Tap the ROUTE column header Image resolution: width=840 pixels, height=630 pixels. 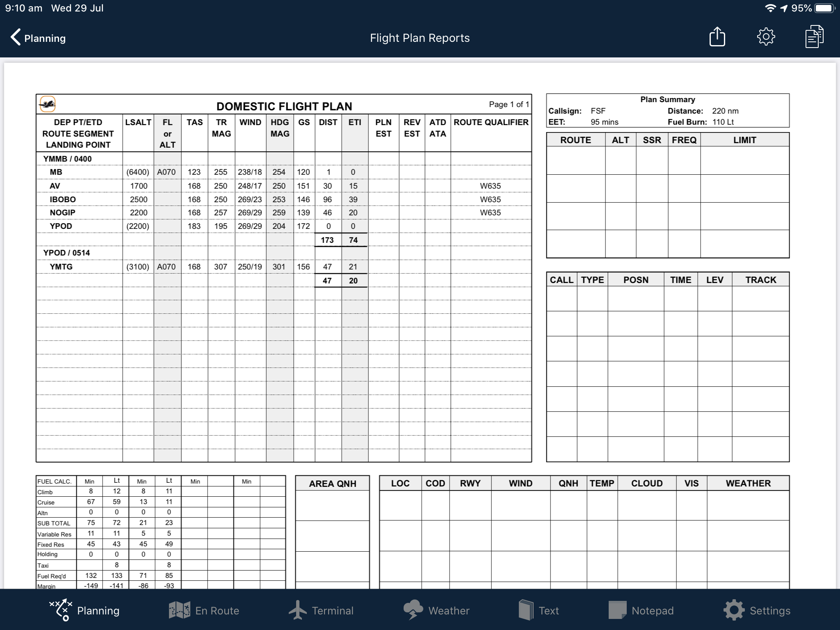click(575, 140)
